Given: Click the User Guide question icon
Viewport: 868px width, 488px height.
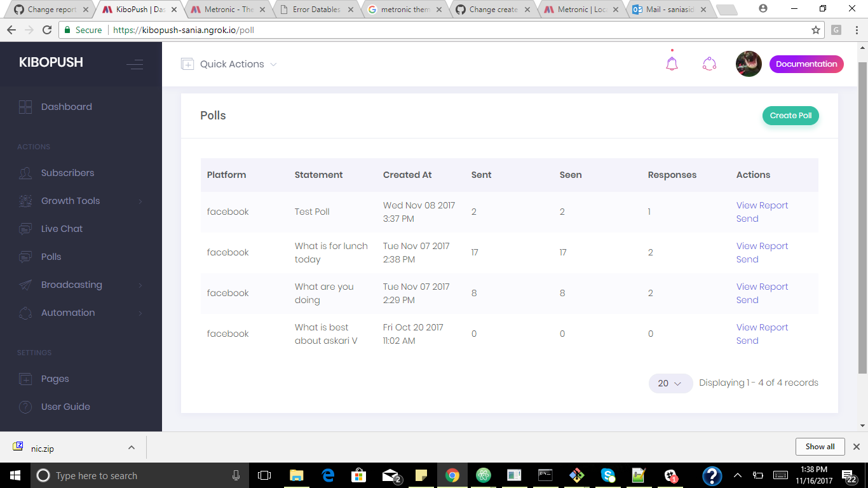Looking at the screenshot, I should 25,407.
